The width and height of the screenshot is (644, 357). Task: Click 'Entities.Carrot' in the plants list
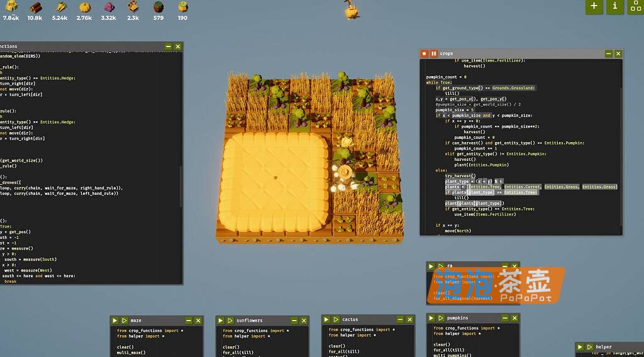point(523,187)
